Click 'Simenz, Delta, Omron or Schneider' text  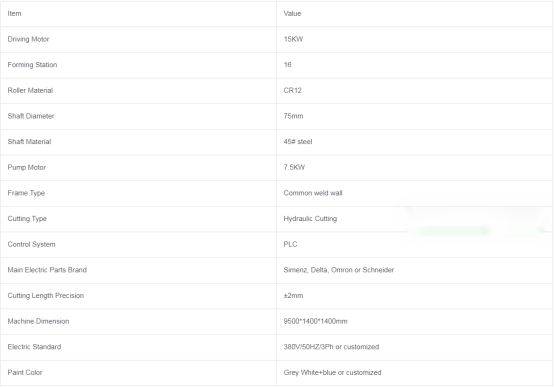(x=338, y=270)
